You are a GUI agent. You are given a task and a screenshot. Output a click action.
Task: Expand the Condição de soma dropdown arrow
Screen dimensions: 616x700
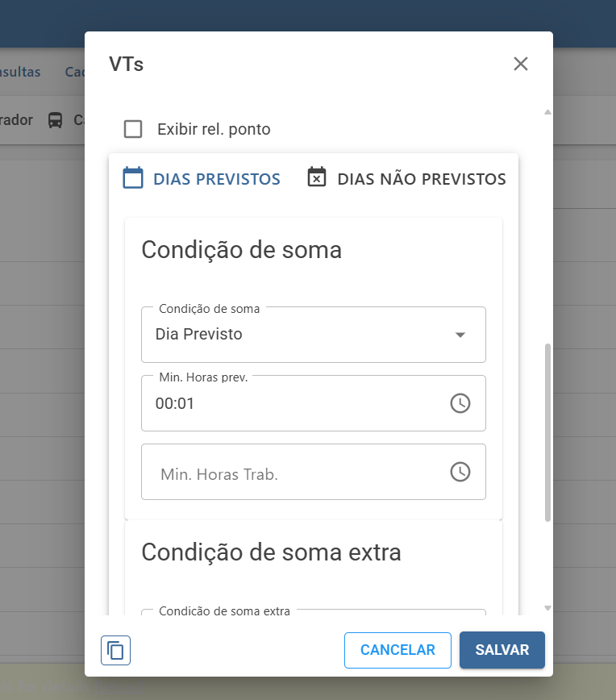[460, 335]
